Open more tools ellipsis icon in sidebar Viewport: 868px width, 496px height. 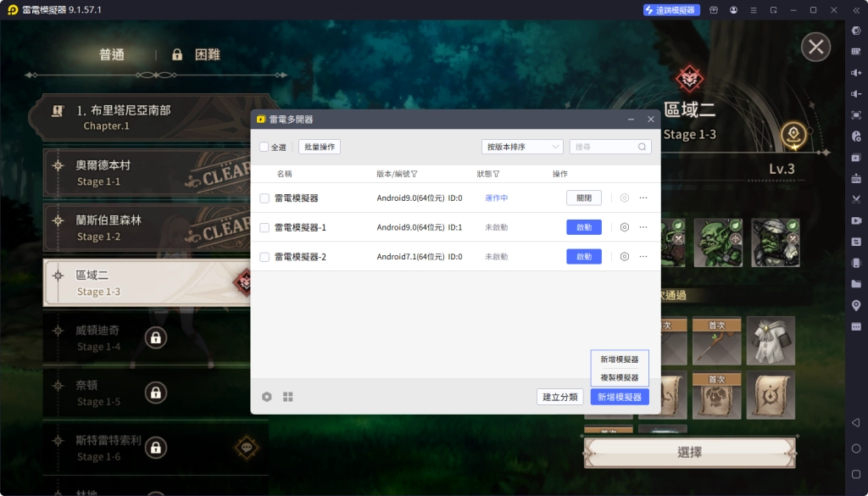tap(856, 326)
